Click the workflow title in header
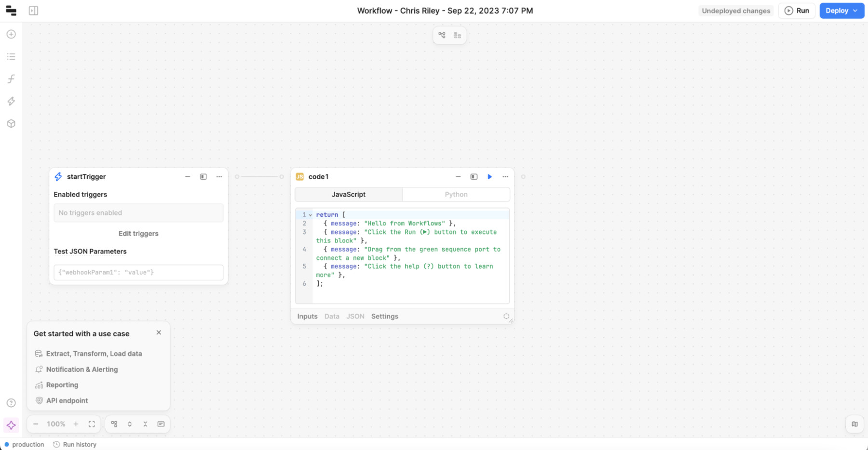Viewport: 868px width, 450px height. pyautogui.click(x=445, y=11)
